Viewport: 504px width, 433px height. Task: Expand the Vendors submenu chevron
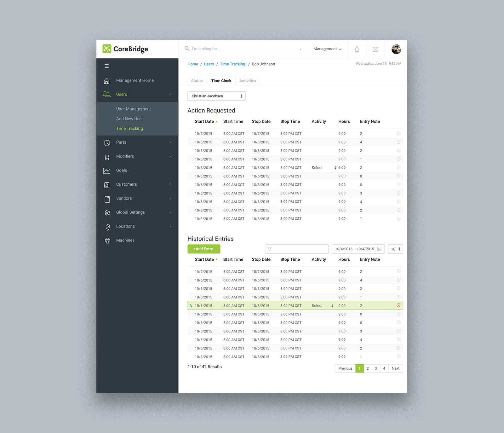(170, 199)
